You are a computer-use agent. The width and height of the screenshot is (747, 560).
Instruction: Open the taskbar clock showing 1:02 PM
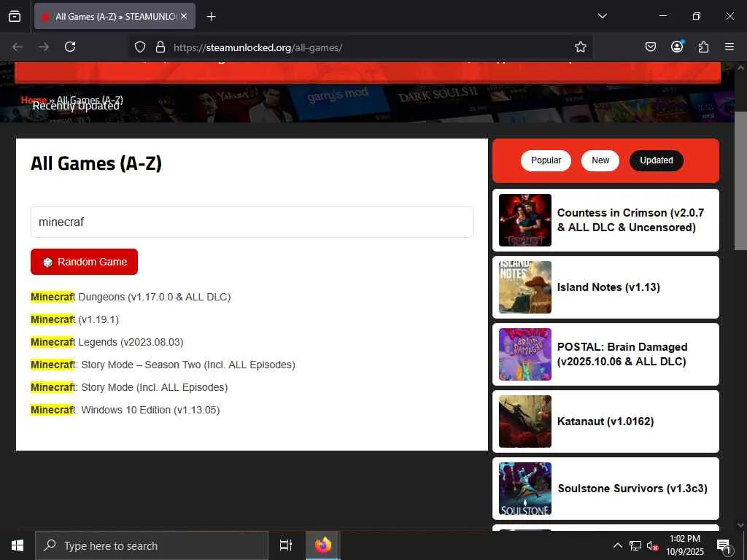tap(684, 545)
